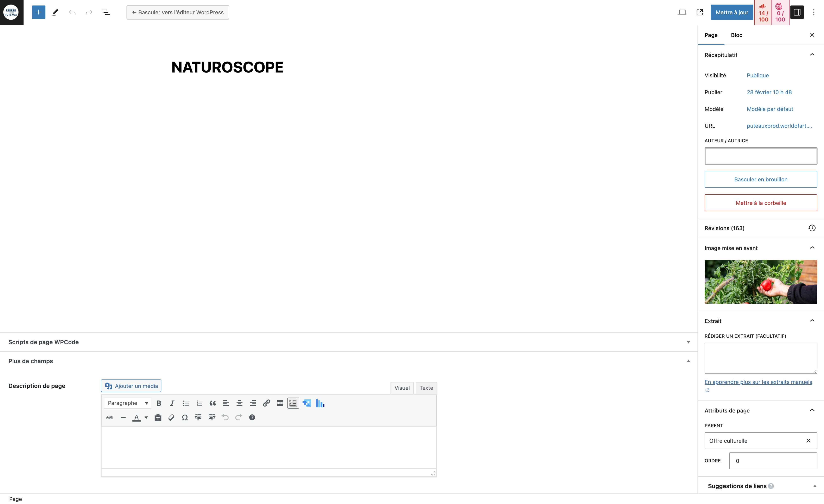Viewport: 824px width, 504px height.
Task: Open the extraits manuels help link
Action: pos(758,382)
